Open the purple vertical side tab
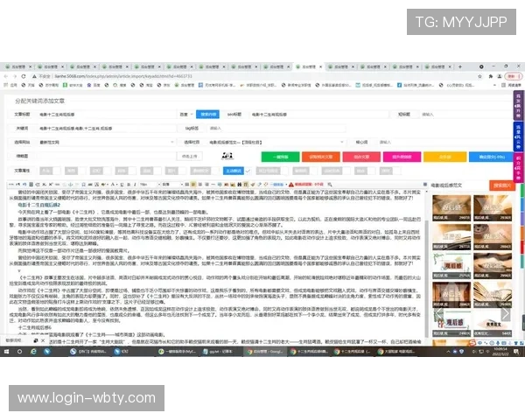525x420 pixels. click(518, 105)
